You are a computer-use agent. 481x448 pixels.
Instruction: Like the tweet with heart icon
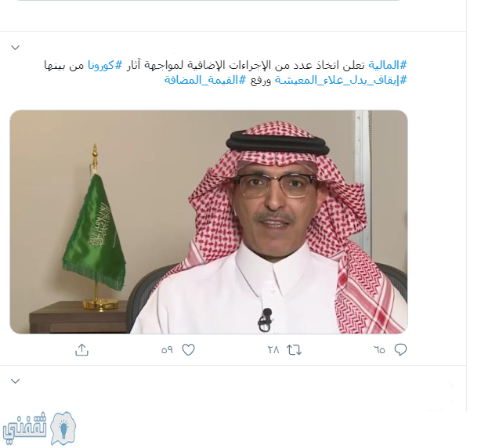click(x=188, y=350)
